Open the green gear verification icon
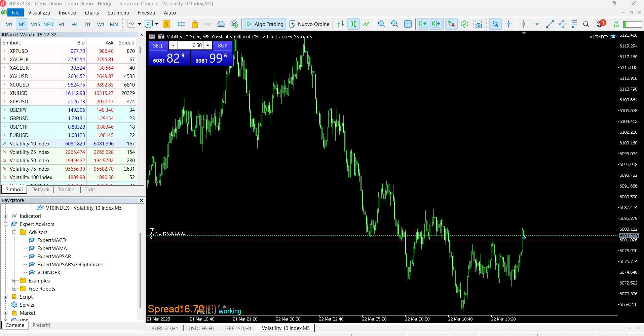644x336 pixels. coord(464,24)
